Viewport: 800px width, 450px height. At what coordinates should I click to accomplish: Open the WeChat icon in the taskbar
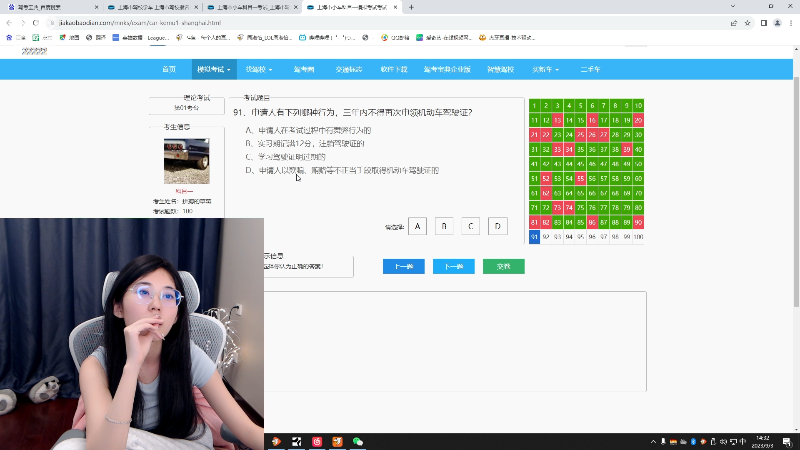click(358, 441)
